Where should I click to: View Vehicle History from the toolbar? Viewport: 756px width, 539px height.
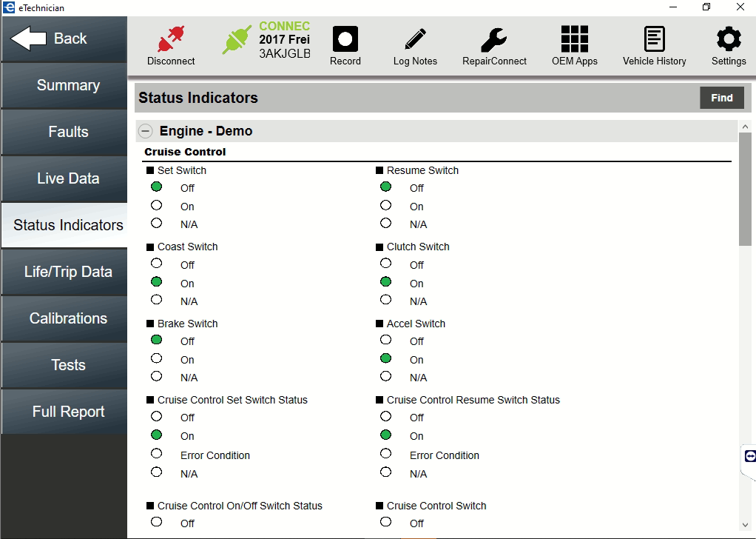pyautogui.click(x=654, y=37)
